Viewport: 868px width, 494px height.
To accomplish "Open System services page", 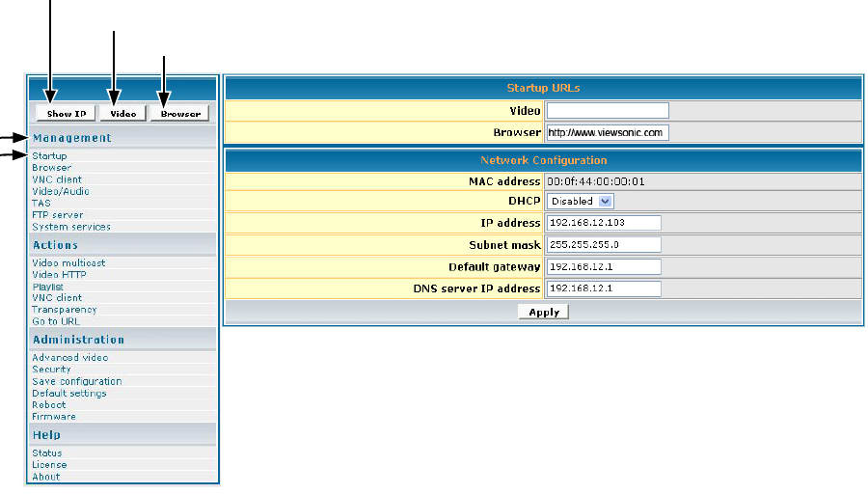I will pyautogui.click(x=71, y=227).
